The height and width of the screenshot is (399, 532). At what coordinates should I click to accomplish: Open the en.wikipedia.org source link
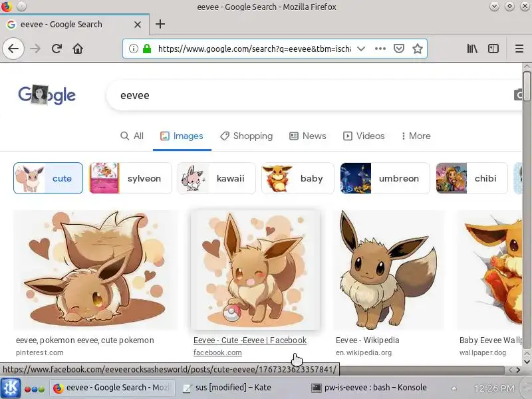(364, 352)
